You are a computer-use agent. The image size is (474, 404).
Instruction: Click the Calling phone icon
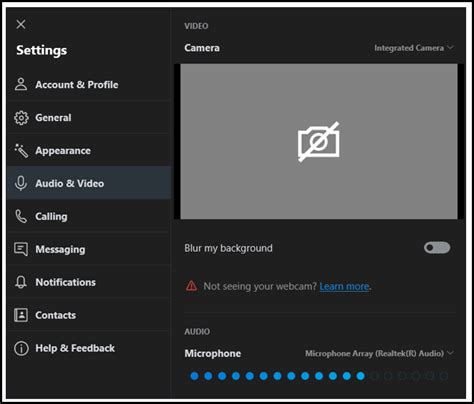click(x=21, y=216)
